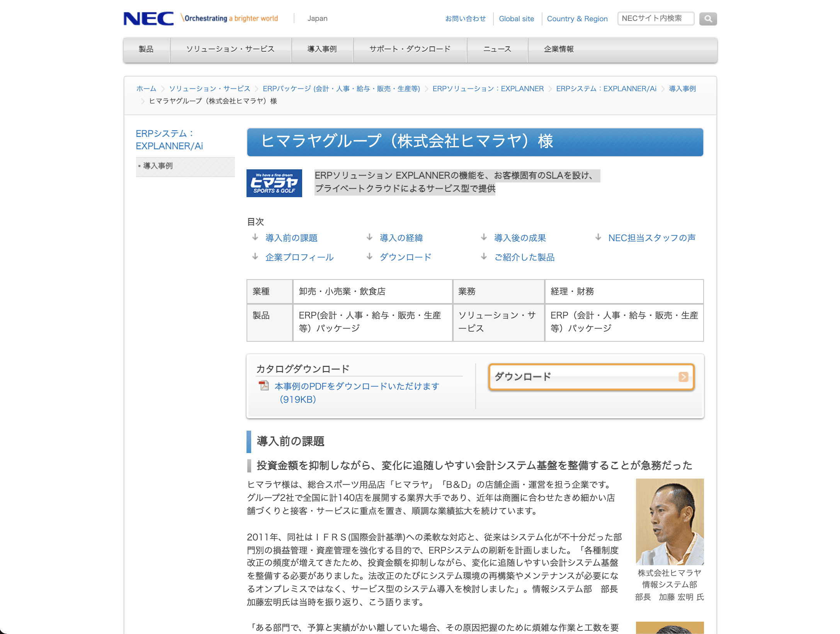Open the ソリューション・サービス menu
The height and width of the screenshot is (634, 840).
coord(230,49)
